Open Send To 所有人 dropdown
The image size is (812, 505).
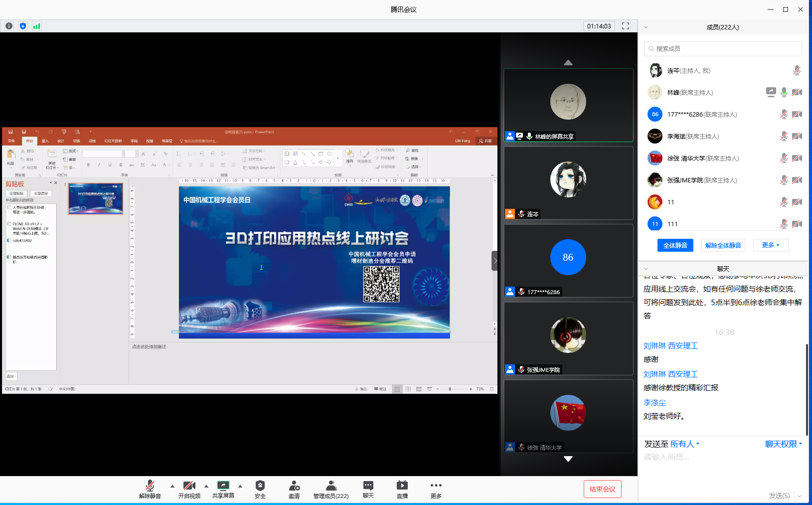pos(685,444)
